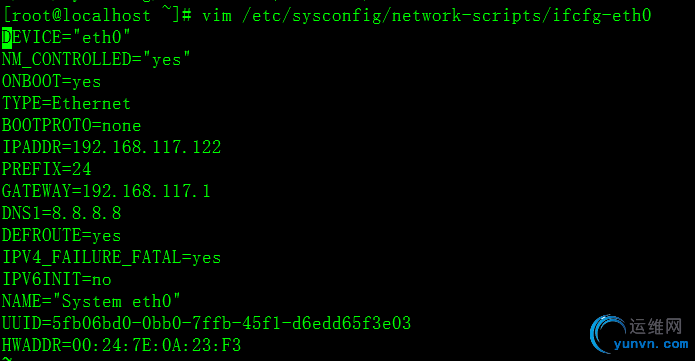Click the GATEWAY=192.168.117.1 line

pyautogui.click(x=106, y=191)
